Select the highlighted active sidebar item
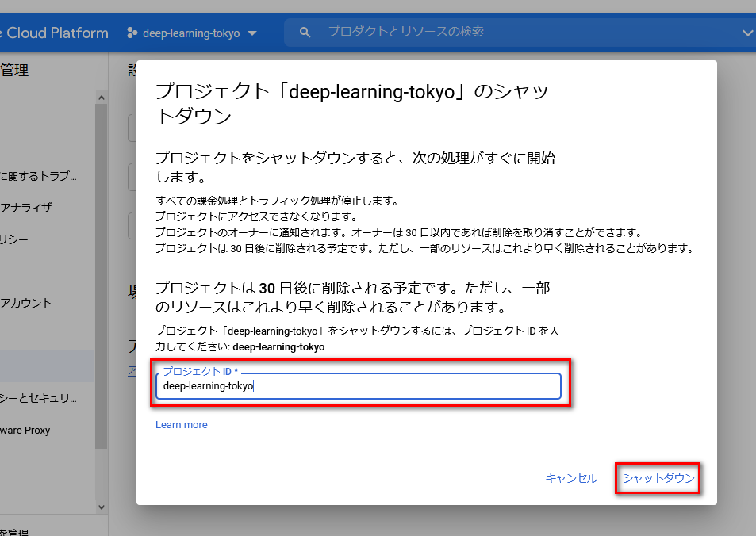Screen dimensions: 756x536 pos(48,366)
